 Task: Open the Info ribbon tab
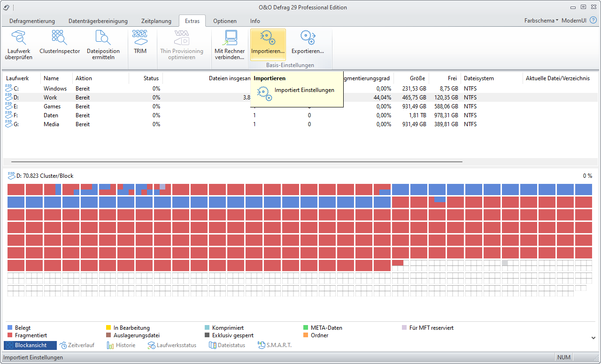click(x=255, y=21)
